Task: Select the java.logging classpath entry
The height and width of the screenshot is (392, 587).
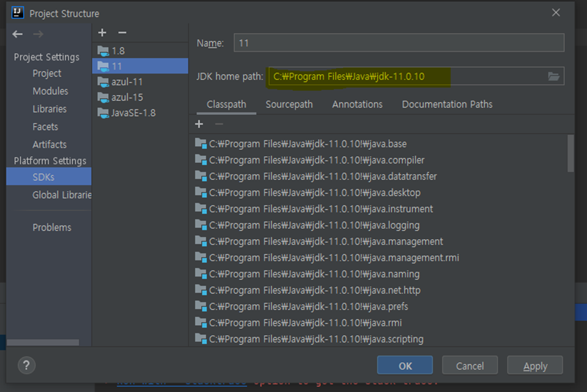Action: coord(378,225)
